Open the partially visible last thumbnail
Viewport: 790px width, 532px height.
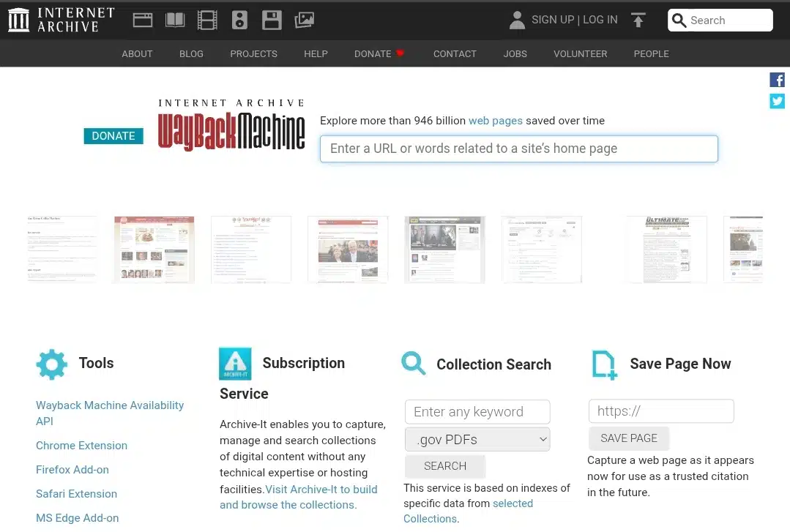pos(743,250)
